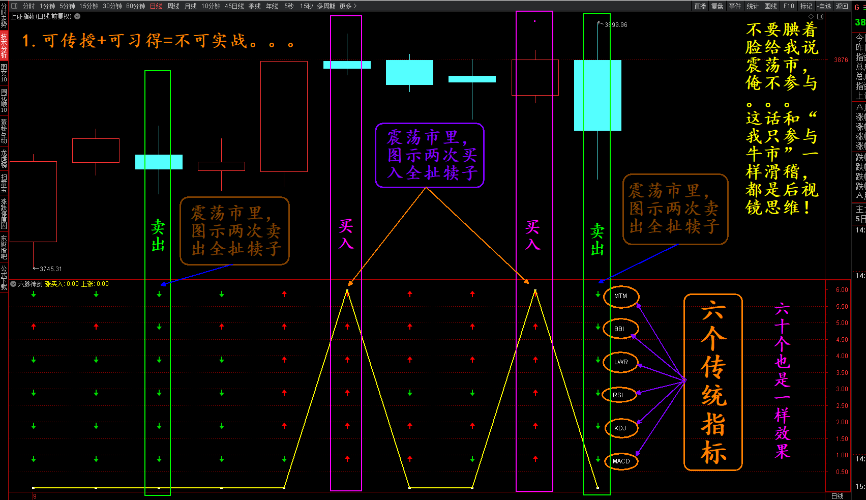
Task: Click the 返回 back button
Action: click(x=842, y=6)
